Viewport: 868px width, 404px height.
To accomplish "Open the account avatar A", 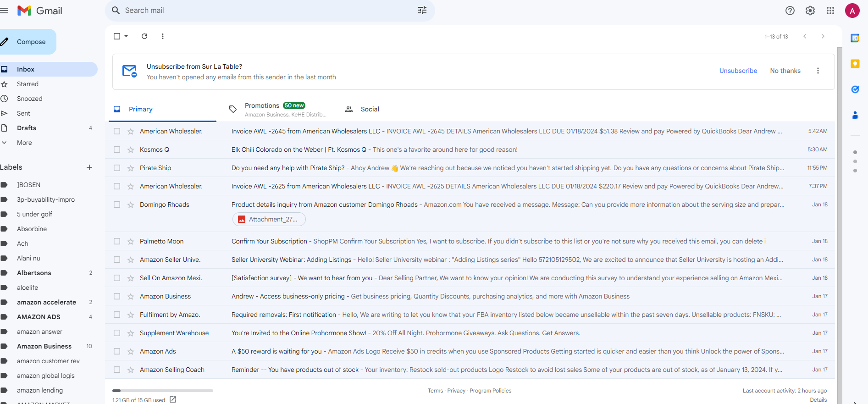I will coord(852,11).
